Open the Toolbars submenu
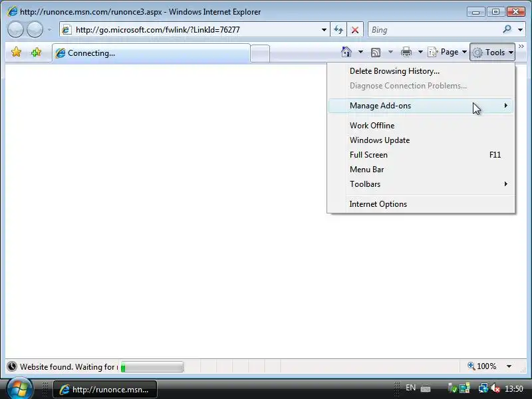532x399 pixels. [x=422, y=184]
